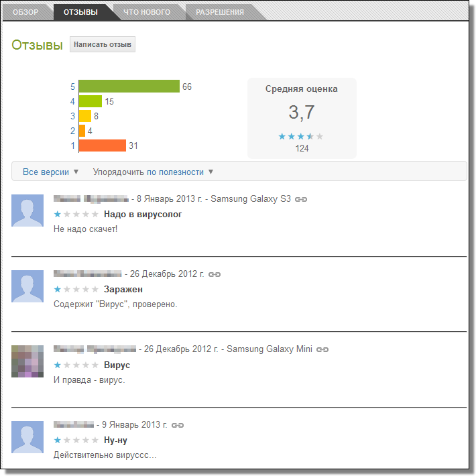Click the 4-star bar with 15

point(91,101)
